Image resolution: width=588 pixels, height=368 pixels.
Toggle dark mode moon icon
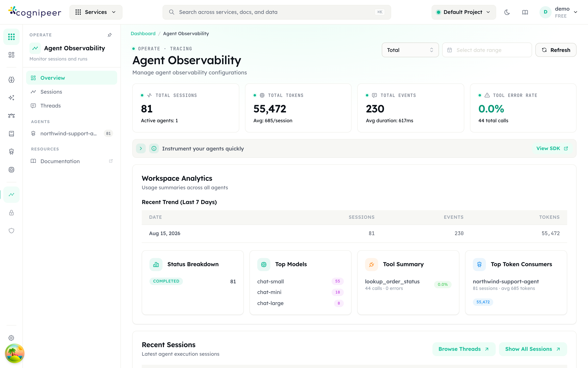point(507,12)
